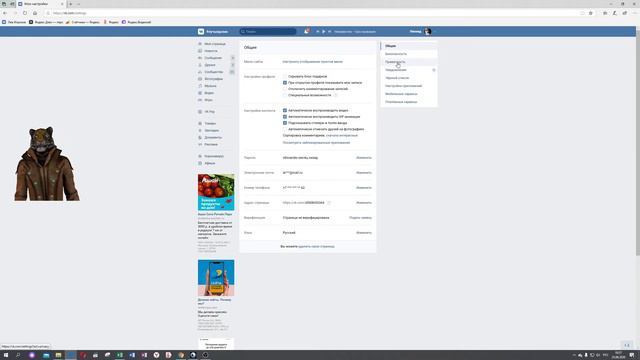Toggle Специальные возможности checkbox

point(285,95)
